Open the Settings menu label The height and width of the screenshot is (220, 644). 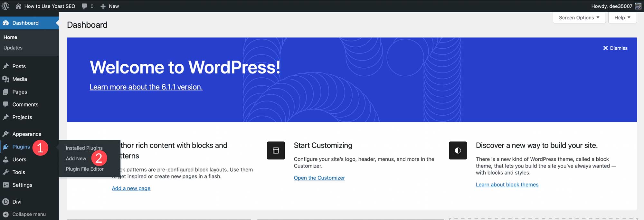click(22, 185)
